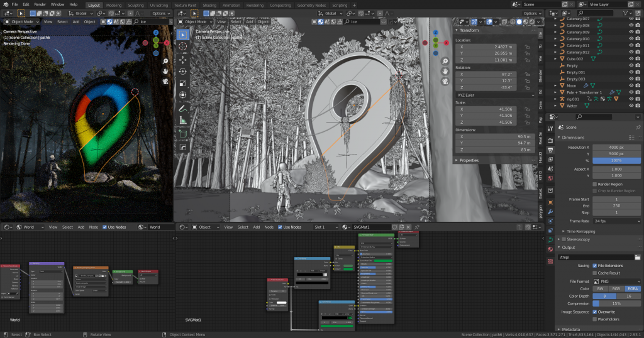Pin the Scene properties panel

638,127
